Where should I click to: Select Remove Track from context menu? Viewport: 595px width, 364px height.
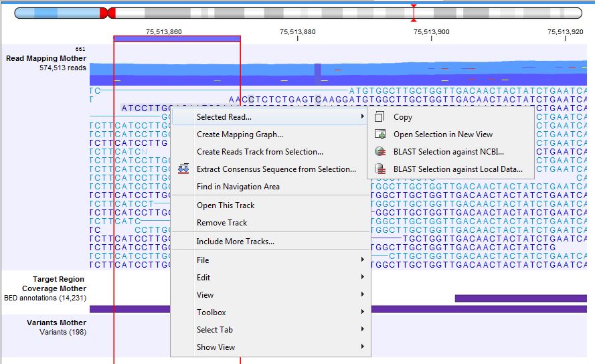[x=222, y=223]
